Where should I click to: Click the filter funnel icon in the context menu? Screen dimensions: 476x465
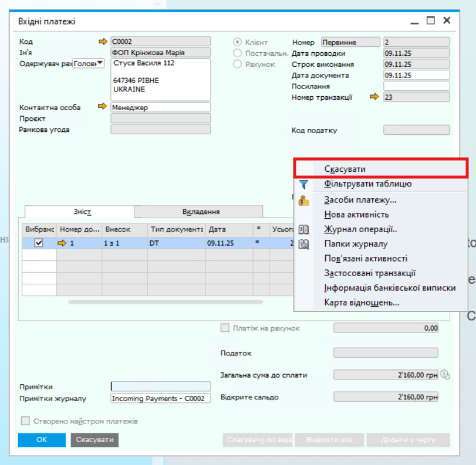pos(303,185)
